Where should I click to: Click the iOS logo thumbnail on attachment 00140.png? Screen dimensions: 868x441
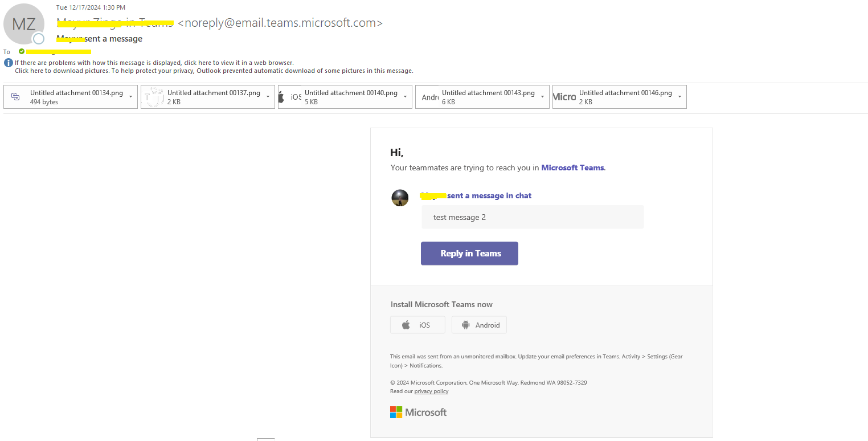coord(288,97)
